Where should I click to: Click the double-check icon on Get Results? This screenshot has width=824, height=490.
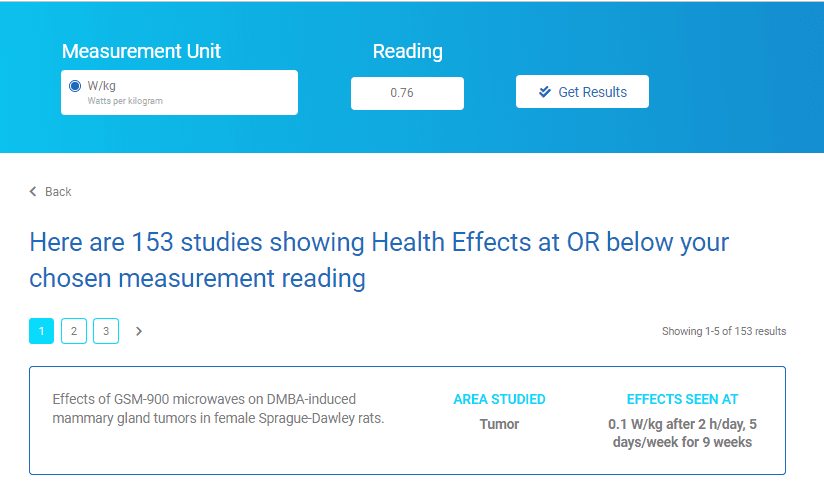[x=545, y=92]
